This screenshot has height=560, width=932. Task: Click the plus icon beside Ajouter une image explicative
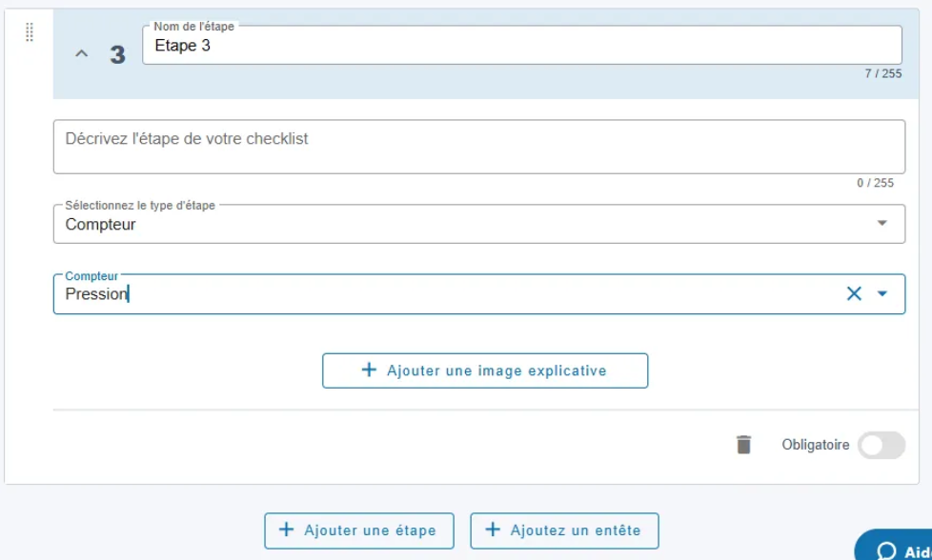tap(369, 370)
